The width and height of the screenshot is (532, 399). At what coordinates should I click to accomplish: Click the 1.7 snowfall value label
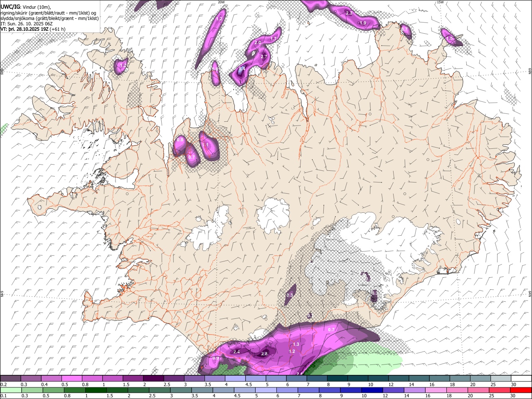pos(273,39)
